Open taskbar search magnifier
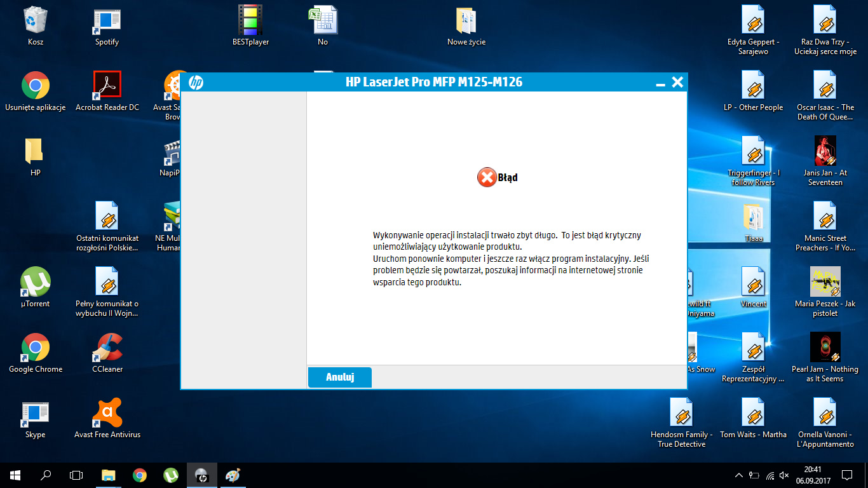The height and width of the screenshot is (488, 868). point(46,475)
